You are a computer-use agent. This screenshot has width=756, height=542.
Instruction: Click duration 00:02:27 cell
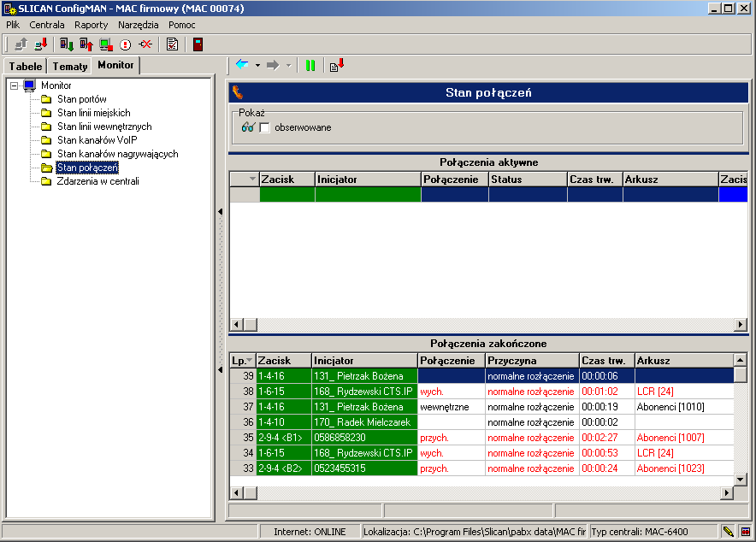607,438
